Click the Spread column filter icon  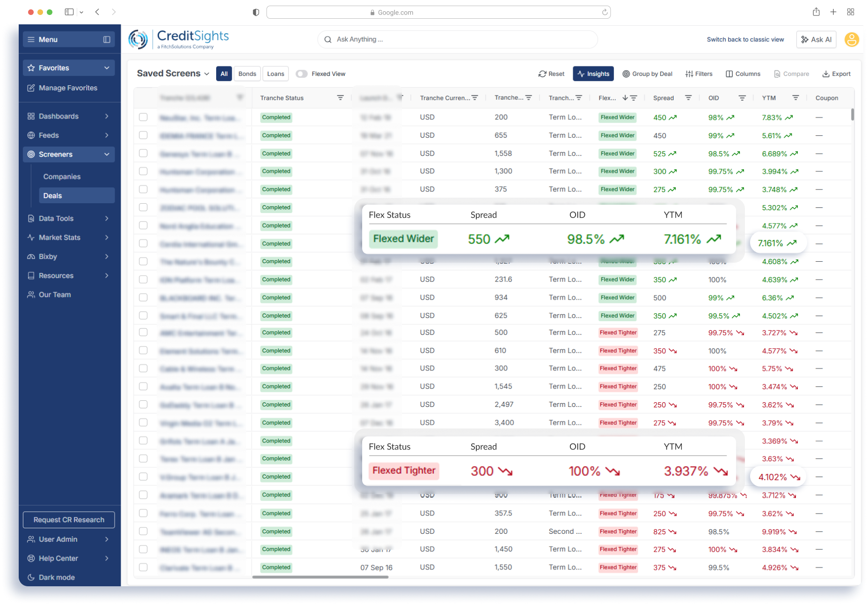(x=688, y=98)
